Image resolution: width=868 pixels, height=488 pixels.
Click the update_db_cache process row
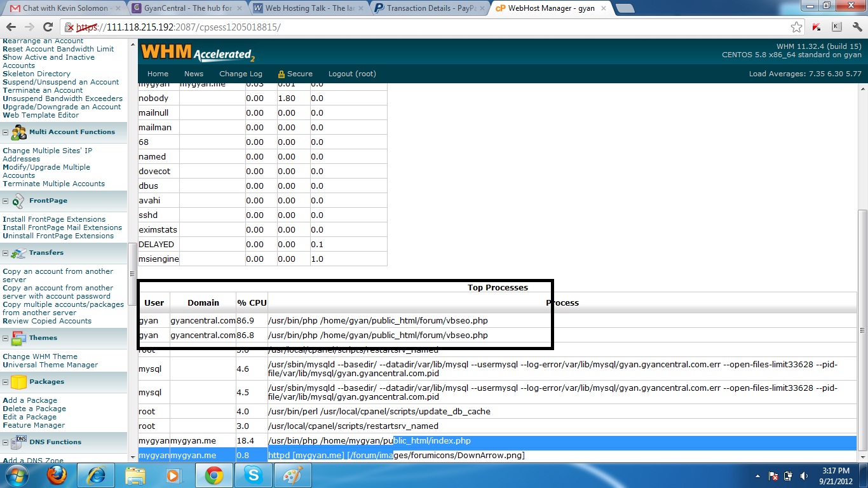click(498, 411)
